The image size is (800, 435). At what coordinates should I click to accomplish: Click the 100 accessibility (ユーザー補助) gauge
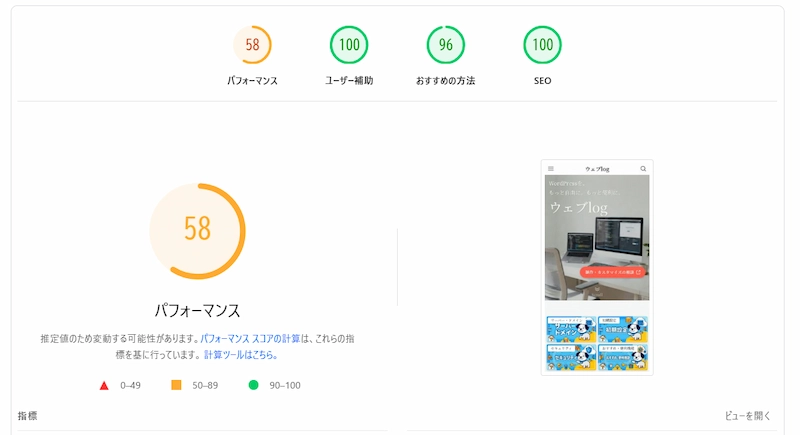[349, 45]
